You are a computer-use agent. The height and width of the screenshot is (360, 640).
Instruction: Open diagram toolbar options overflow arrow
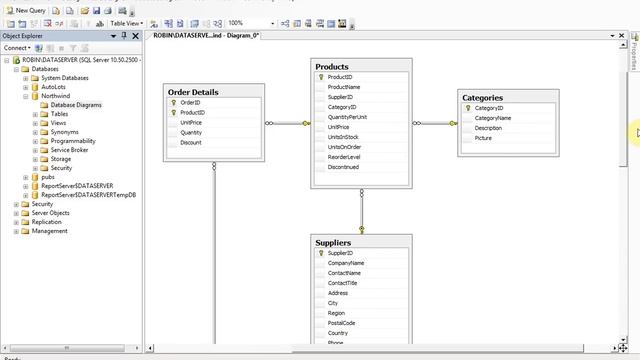tap(352, 24)
